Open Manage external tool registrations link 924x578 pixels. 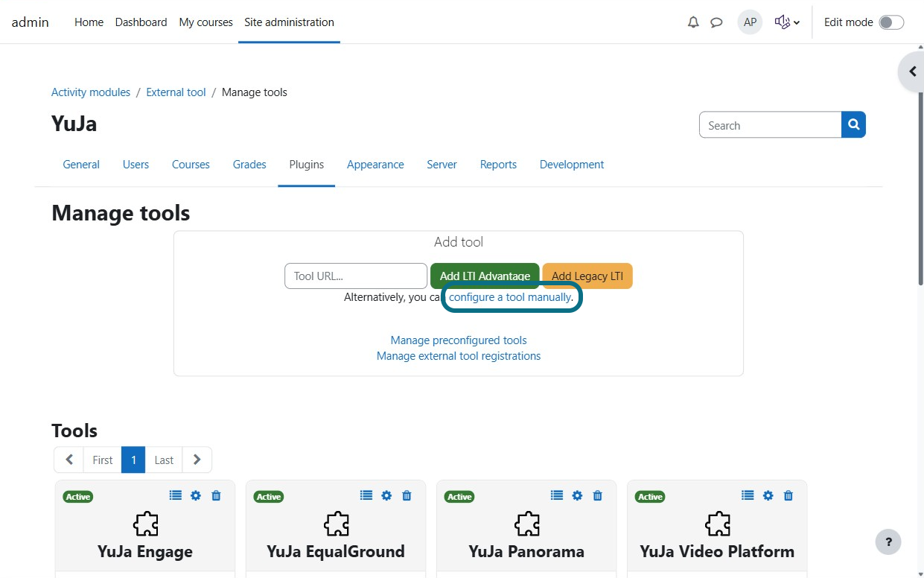pos(459,356)
